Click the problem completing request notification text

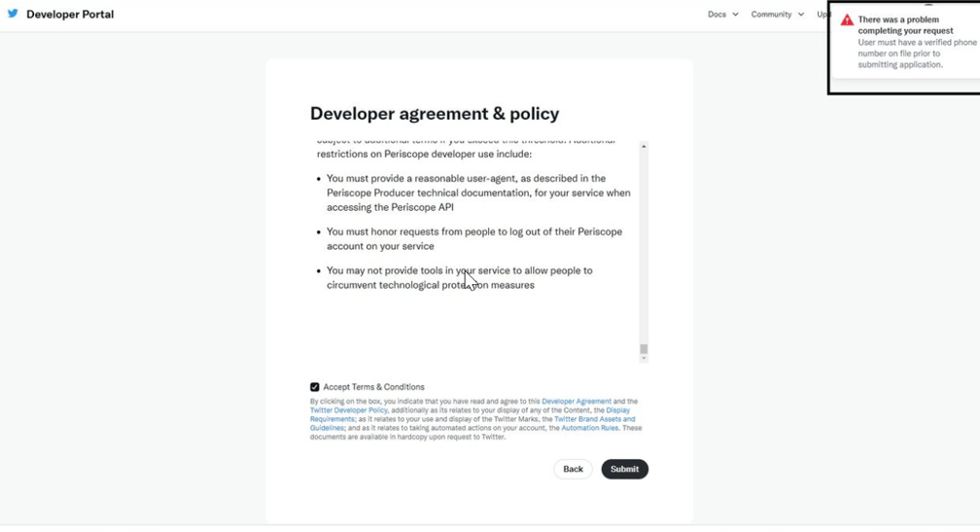pos(906,25)
